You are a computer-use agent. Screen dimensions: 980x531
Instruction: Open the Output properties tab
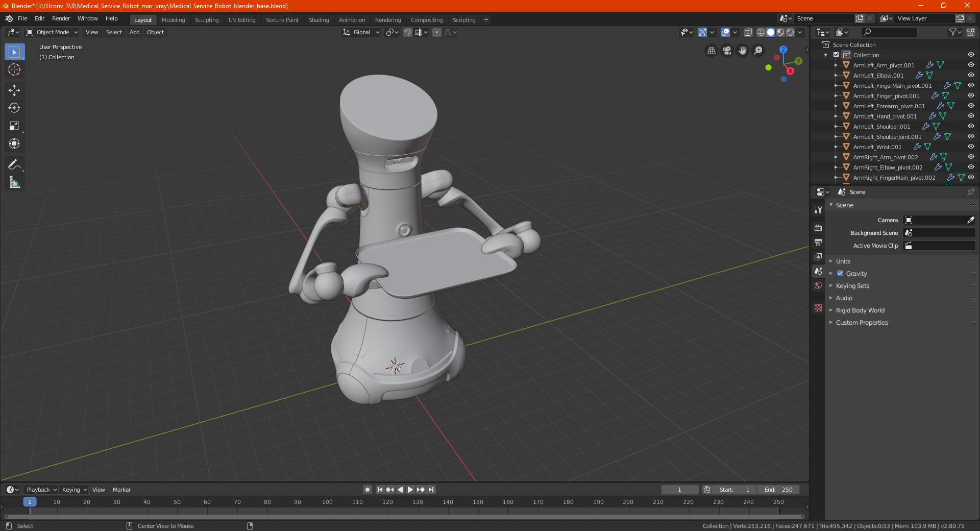[818, 242]
